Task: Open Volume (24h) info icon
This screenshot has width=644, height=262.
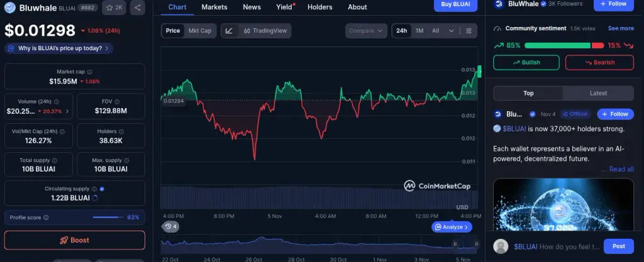Action: pyautogui.click(x=56, y=102)
